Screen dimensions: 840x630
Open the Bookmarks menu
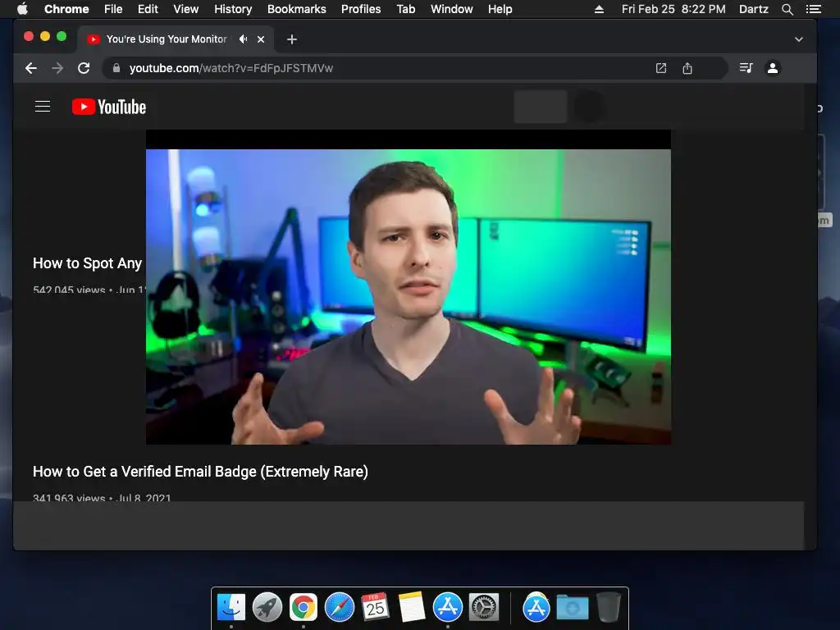click(x=297, y=9)
